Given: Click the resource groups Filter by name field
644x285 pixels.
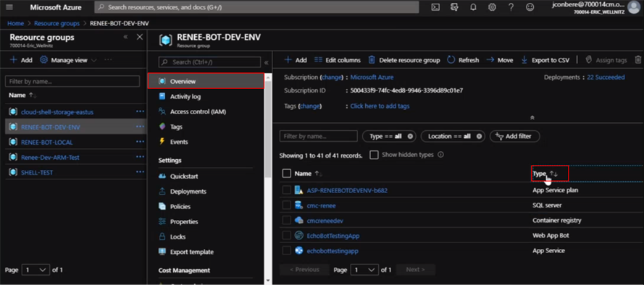Looking at the screenshot, I should click(x=72, y=81).
